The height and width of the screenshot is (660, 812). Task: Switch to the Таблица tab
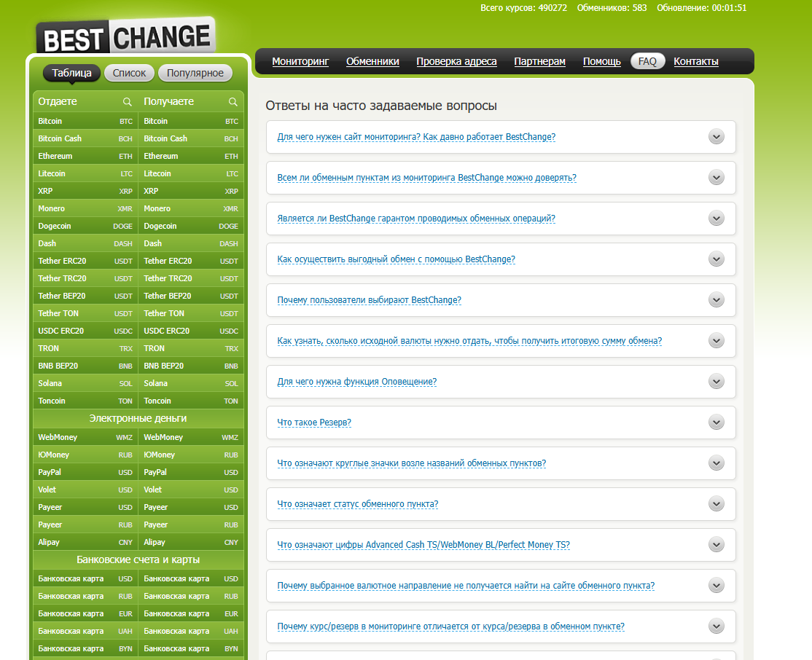coord(71,73)
